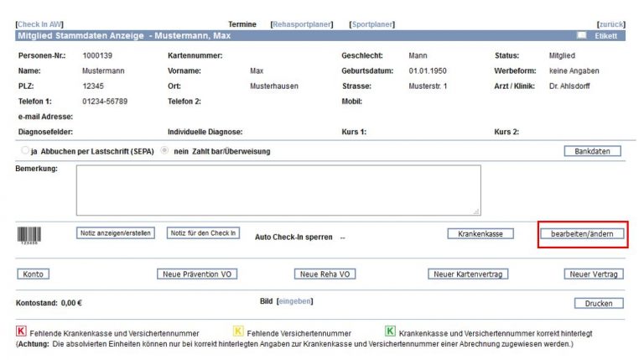Image resolution: width=644 pixels, height=360 pixels.
Task: Click the yellow K insurance status icon
Action: coord(238,332)
